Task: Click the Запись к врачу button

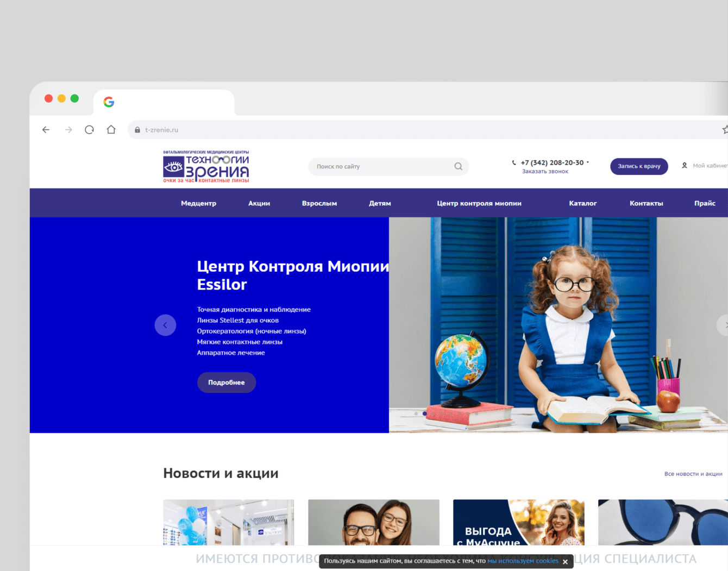Action: pos(639,166)
